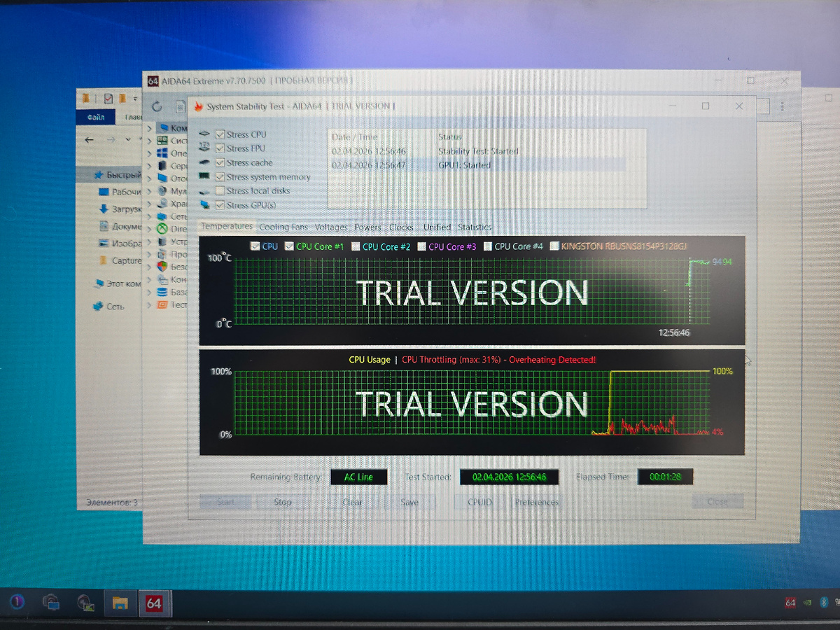Open Explorer quick access toolbar dropdown

tap(134, 99)
